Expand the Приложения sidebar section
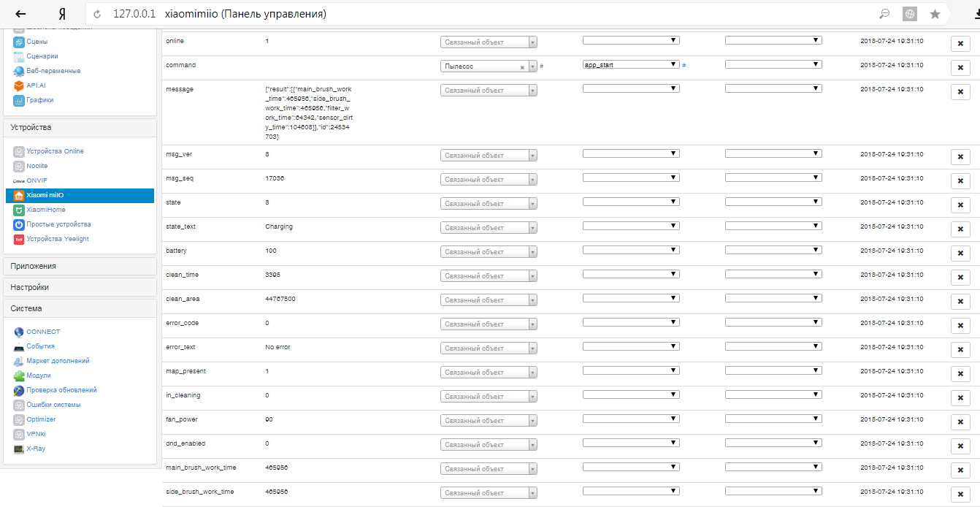980x507 pixels. coord(80,266)
